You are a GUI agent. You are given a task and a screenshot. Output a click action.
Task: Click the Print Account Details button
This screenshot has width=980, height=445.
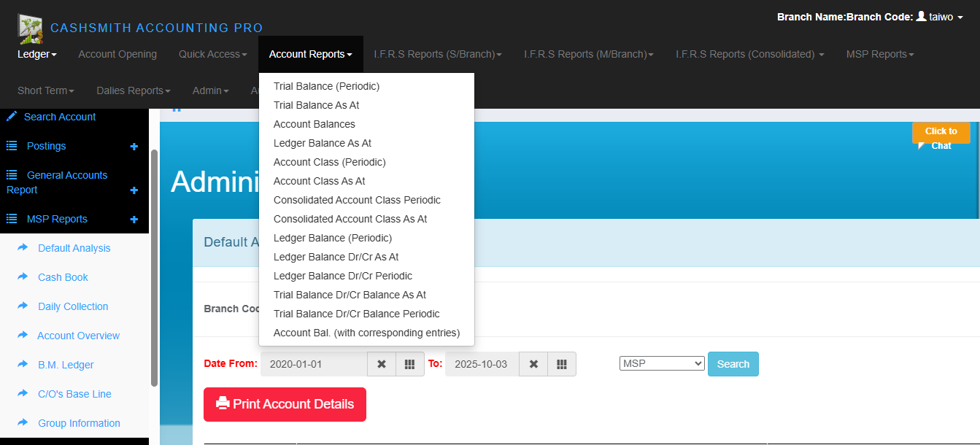click(x=285, y=404)
